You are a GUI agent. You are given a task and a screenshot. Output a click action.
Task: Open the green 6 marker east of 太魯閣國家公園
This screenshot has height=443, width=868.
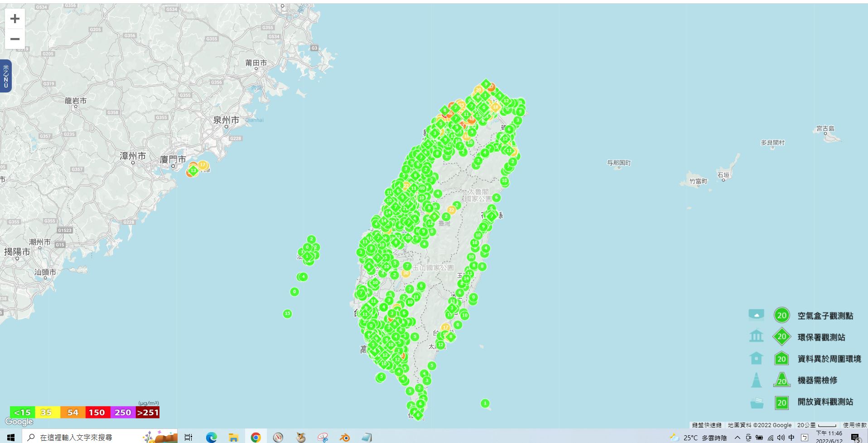pos(497,198)
